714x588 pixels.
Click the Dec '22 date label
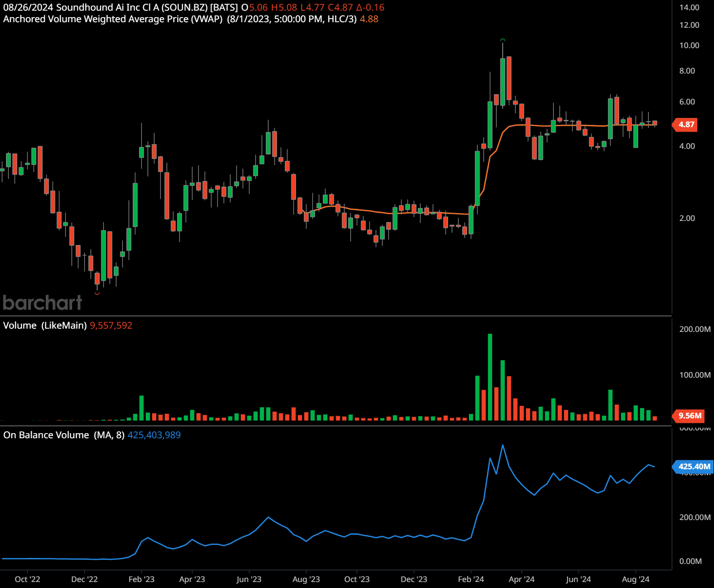pos(85,579)
